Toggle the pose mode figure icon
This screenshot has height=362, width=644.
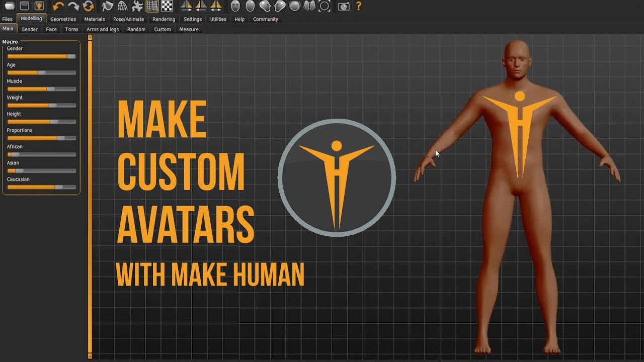[137, 6]
